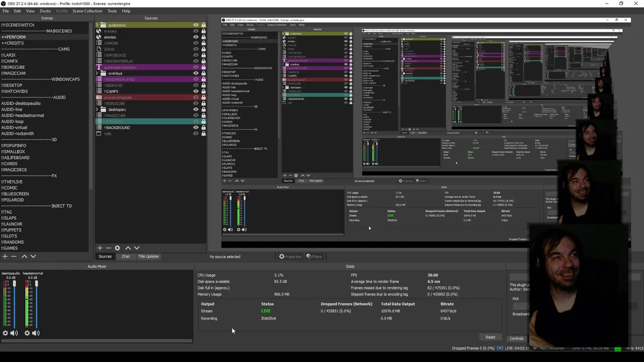Image resolution: width=644 pixels, height=362 pixels.
Task: Hide the audionews group with its eye
Action: coord(196,25)
